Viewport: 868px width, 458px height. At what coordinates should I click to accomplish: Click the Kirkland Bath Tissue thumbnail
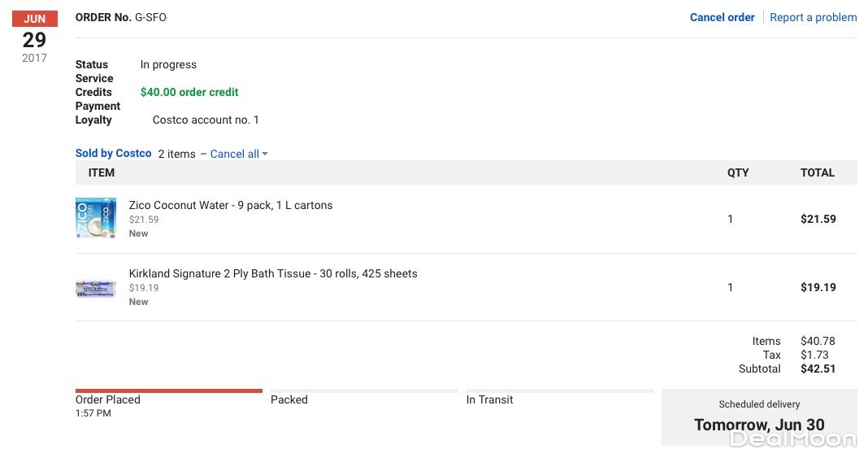coord(95,287)
